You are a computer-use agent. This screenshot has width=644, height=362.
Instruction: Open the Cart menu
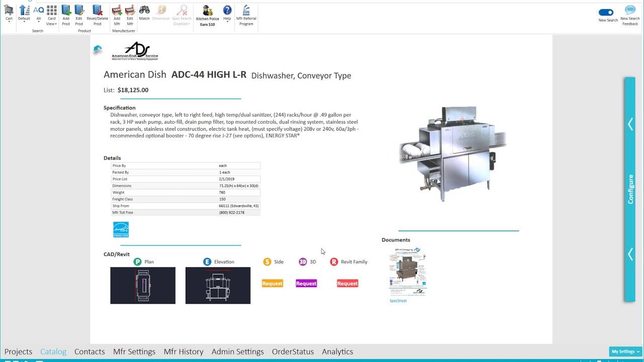(9, 14)
